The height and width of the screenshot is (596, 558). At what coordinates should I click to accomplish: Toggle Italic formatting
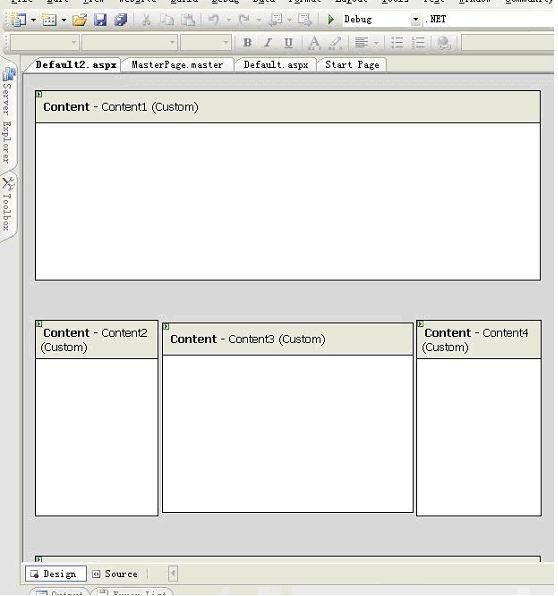coord(268,43)
